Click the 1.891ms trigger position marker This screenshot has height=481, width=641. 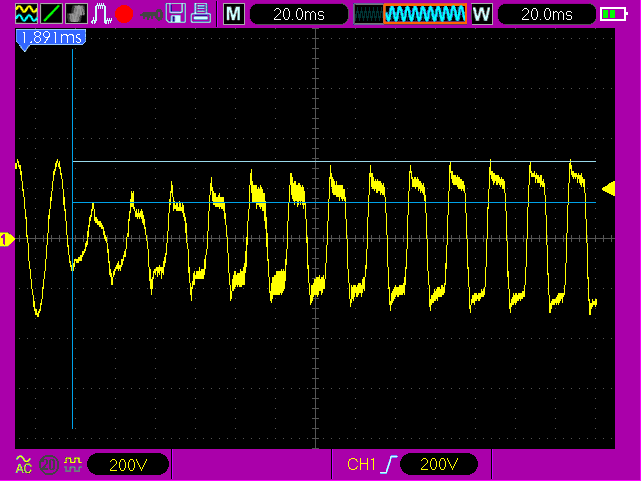(x=50, y=38)
